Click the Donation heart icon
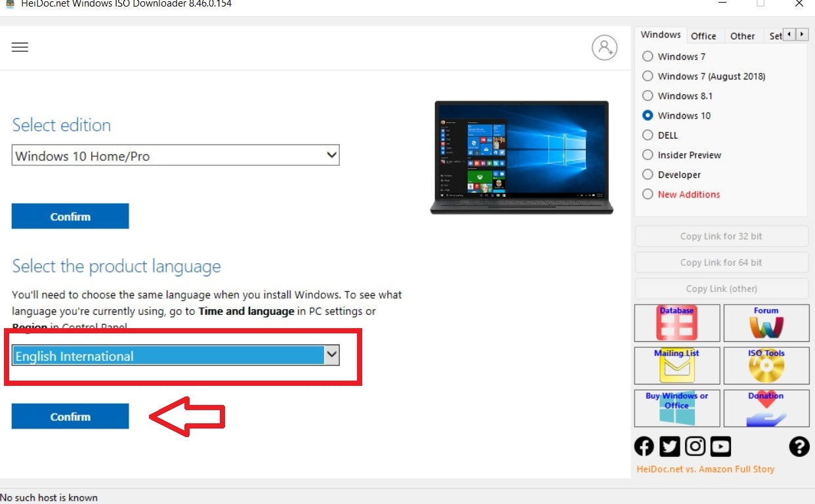The image size is (815, 504). pyautogui.click(x=766, y=408)
